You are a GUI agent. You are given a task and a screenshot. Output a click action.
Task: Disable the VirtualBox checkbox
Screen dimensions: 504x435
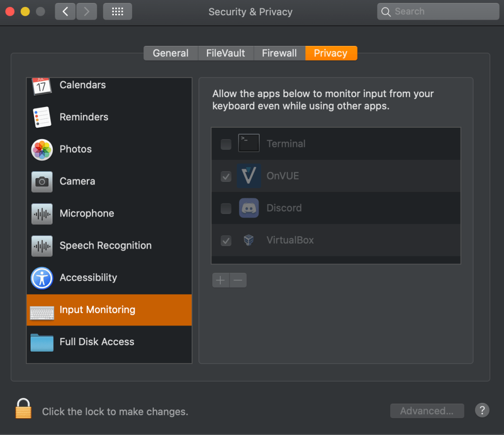click(x=226, y=241)
